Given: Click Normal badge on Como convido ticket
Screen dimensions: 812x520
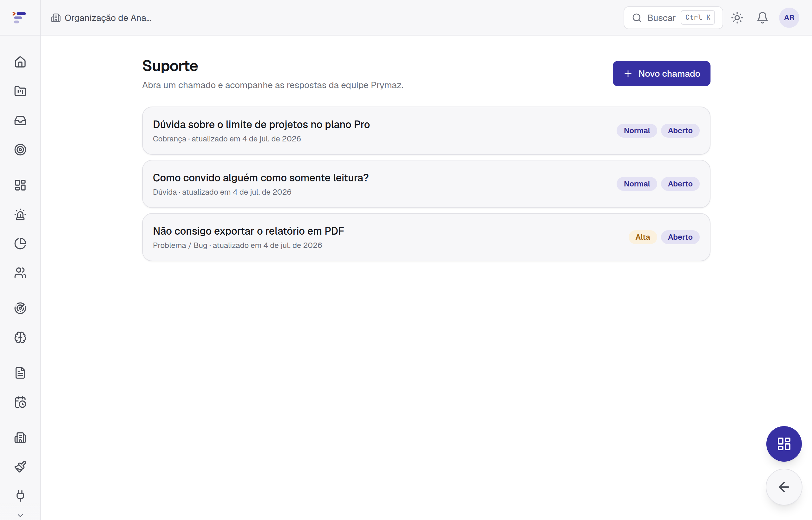Looking at the screenshot, I should coord(637,184).
